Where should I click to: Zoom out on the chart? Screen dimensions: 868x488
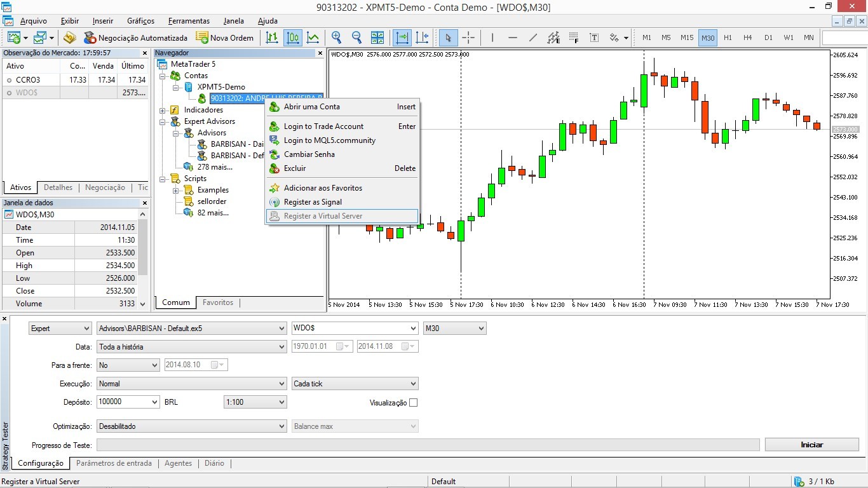[357, 37]
